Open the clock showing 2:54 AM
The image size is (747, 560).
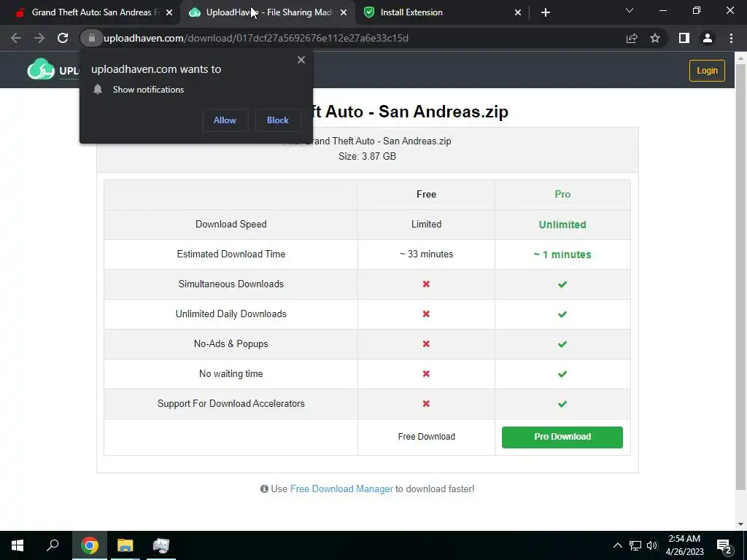(684, 545)
